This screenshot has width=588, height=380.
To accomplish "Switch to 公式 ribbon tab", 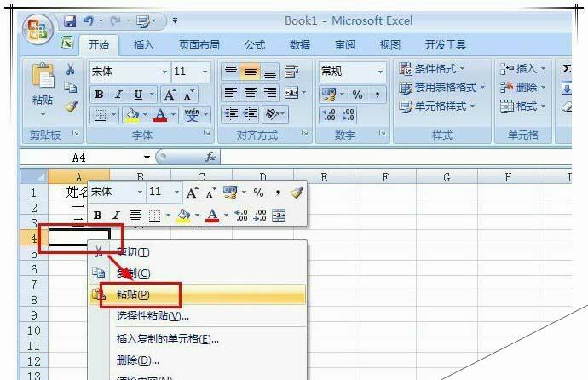I will tap(255, 45).
